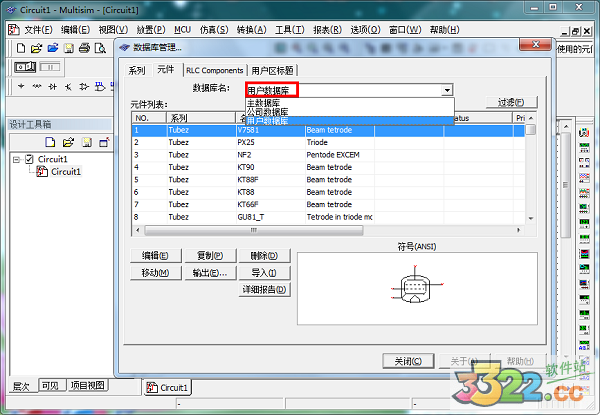
Task: Switch to the 系列 tab
Action: click(x=137, y=70)
